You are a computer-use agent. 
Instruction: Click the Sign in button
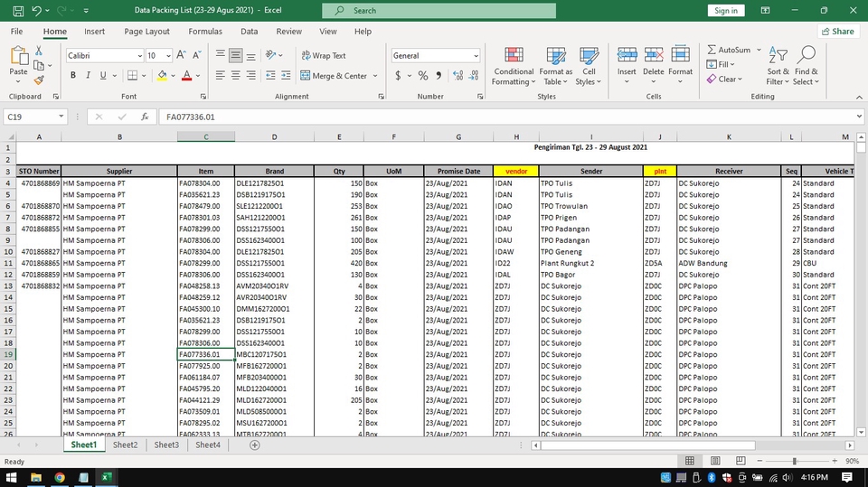726,11
